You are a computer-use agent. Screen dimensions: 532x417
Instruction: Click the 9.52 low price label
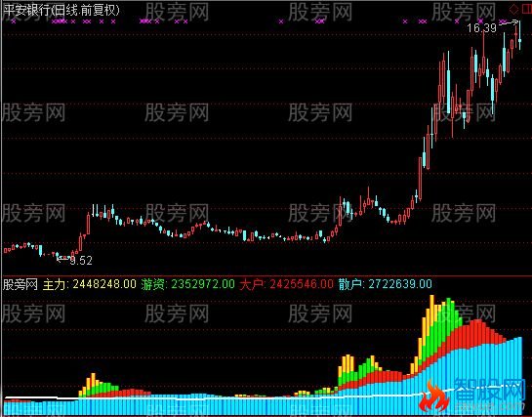pyautogui.click(x=81, y=260)
